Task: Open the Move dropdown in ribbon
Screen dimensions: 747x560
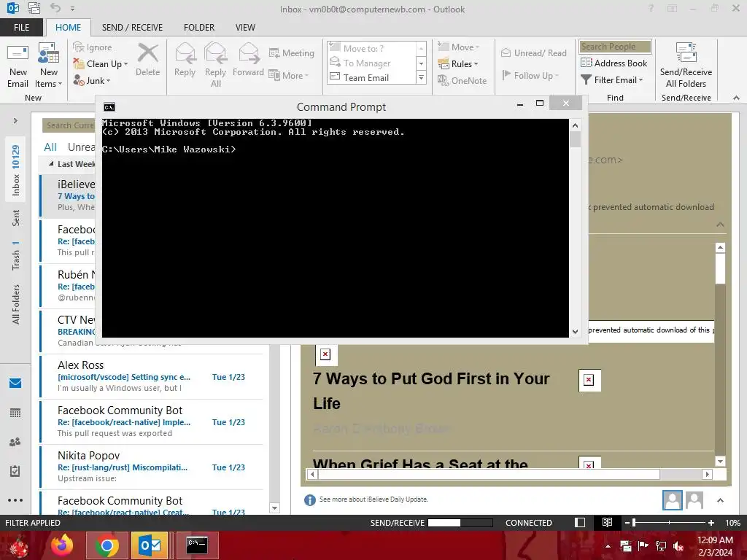Action: point(458,47)
